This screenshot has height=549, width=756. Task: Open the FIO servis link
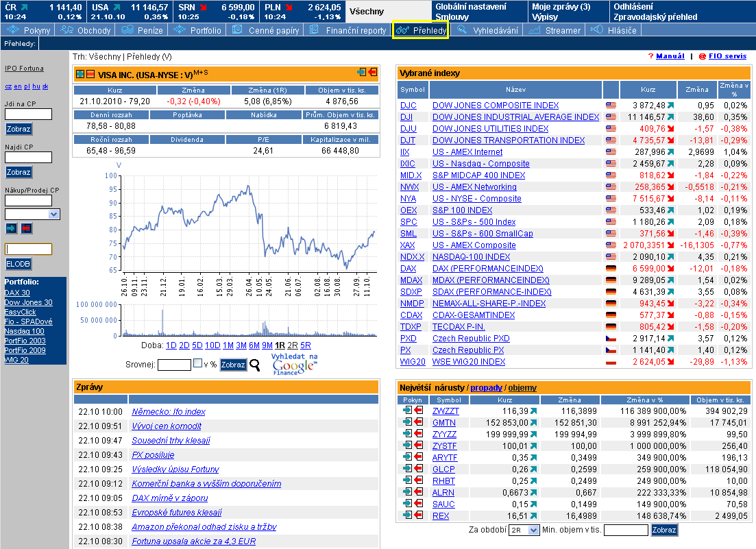pyautogui.click(x=727, y=56)
